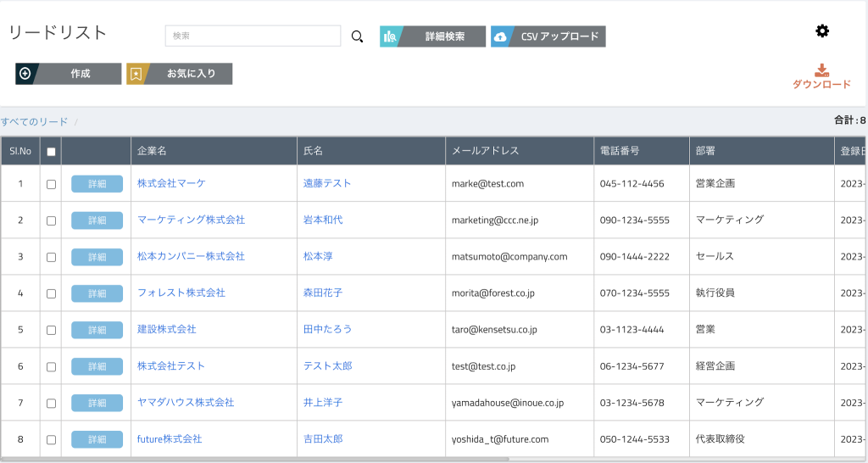Click the horizontal scrollbar below the table
The height and width of the screenshot is (463, 868).
point(254,460)
